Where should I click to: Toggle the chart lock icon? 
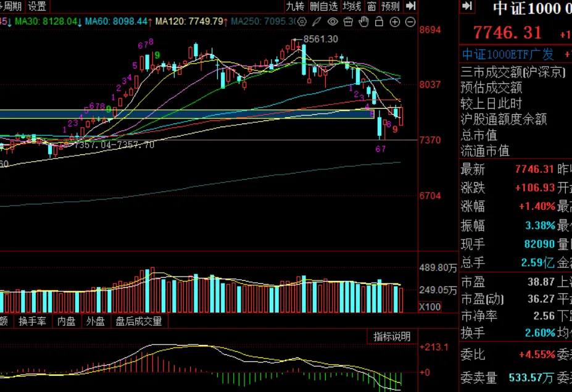[379, 22]
